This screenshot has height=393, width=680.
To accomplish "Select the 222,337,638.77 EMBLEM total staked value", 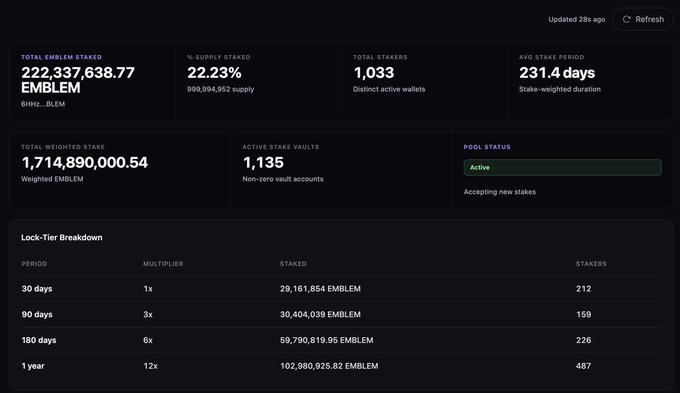I will (78, 80).
